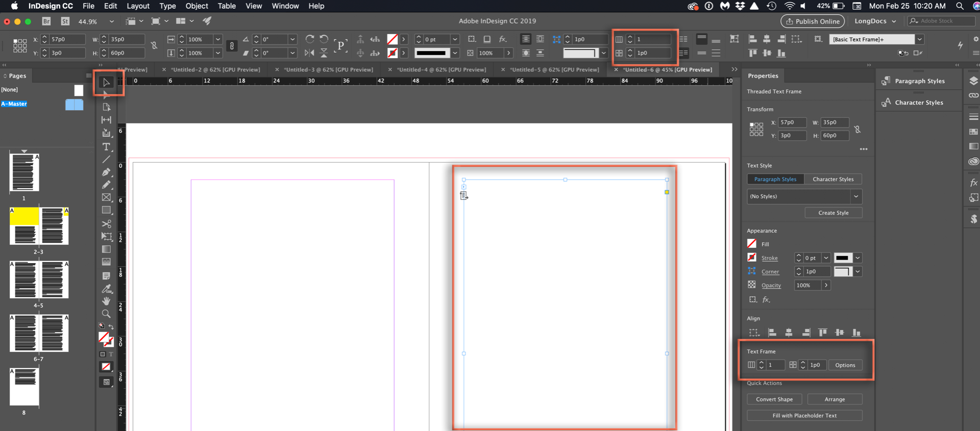Click rotate 90° clockwise icon
Image resolution: width=980 pixels, height=431 pixels.
(x=309, y=39)
